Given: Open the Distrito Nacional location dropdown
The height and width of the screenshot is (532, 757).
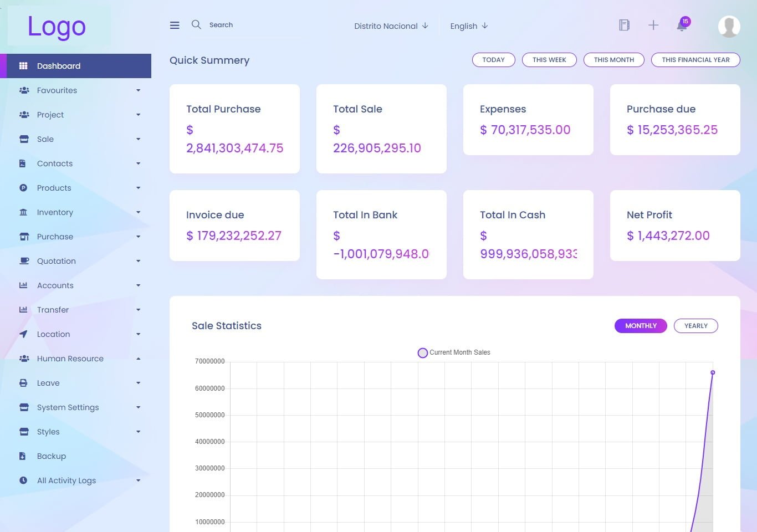Looking at the screenshot, I should 391,26.
